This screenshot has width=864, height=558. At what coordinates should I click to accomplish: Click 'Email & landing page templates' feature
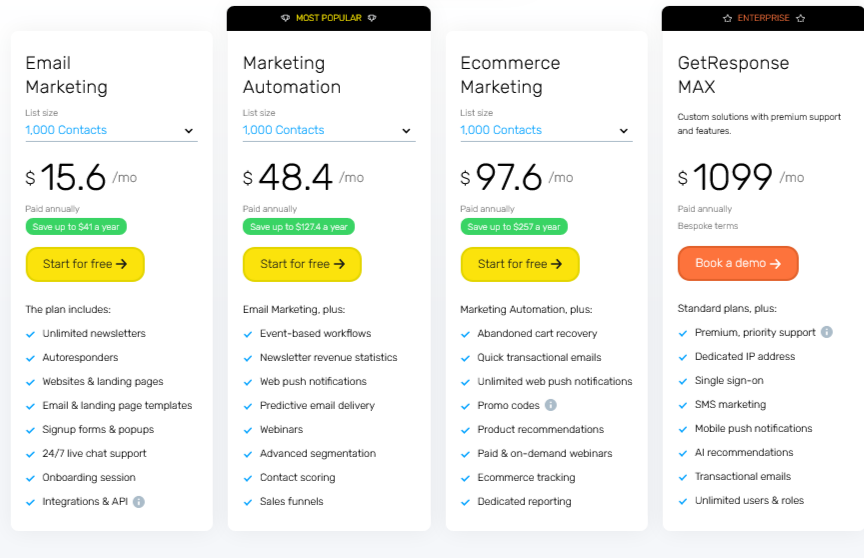(117, 406)
